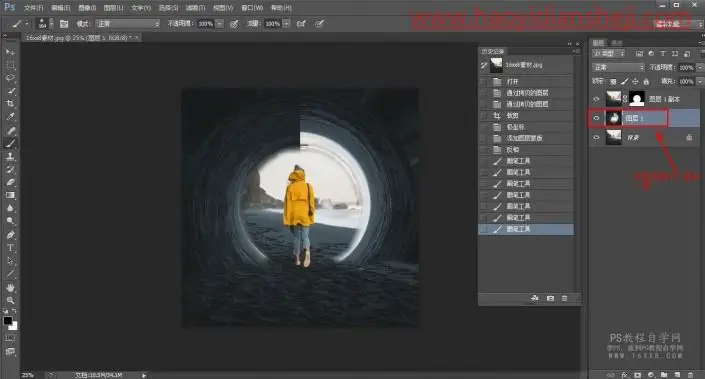
Task: Open layer fill slider arrow
Action: click(x=699, y=81)
